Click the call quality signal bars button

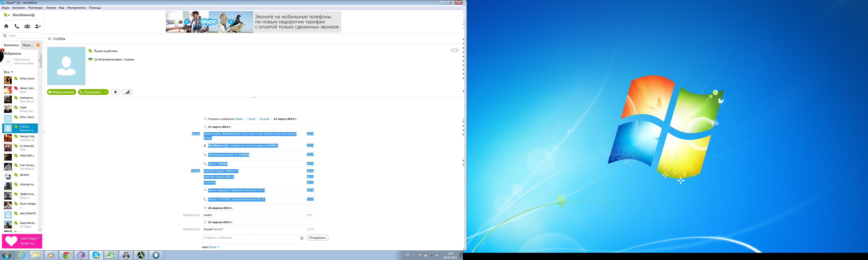pos(127,92)
